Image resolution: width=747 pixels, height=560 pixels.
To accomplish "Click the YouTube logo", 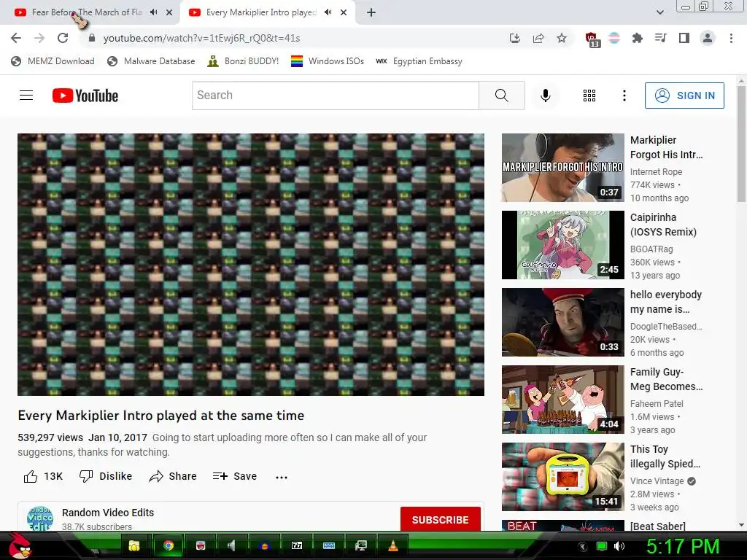I will pyautogui.click(x=85, y=96).
